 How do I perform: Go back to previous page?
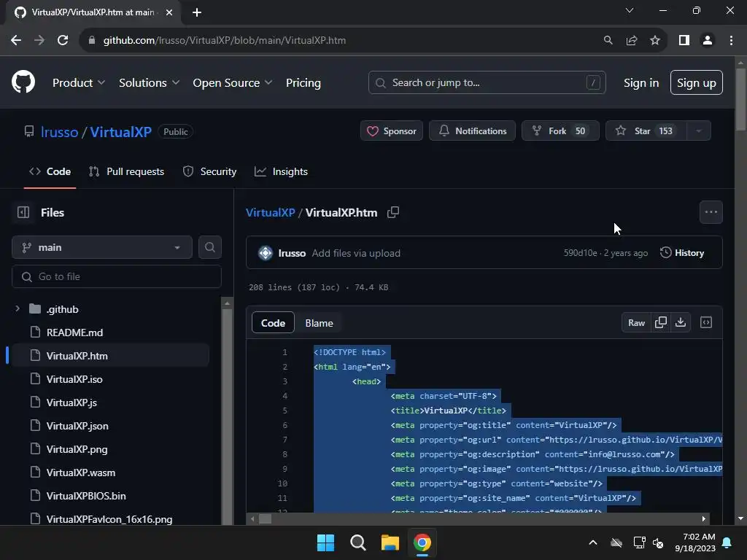click(x=16, y=41)
